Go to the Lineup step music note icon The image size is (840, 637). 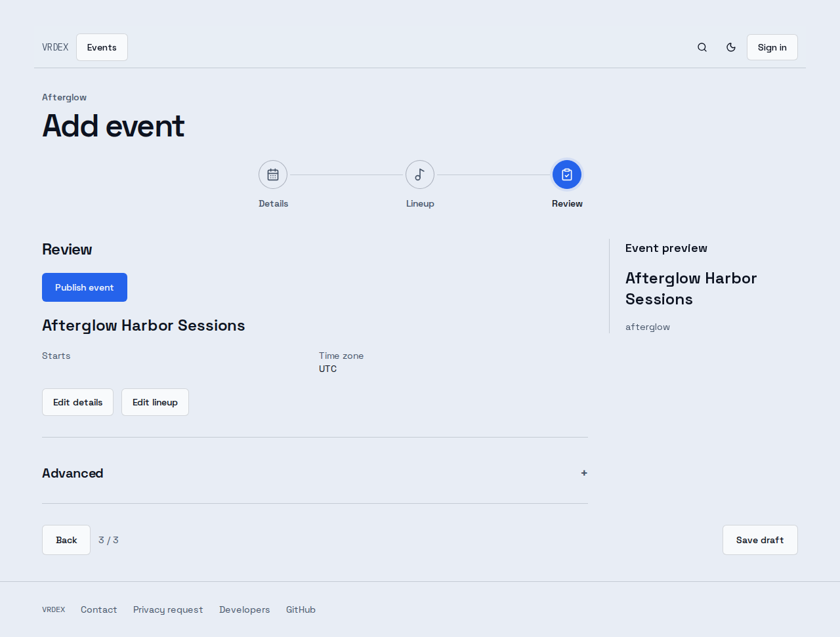[420, 175]
